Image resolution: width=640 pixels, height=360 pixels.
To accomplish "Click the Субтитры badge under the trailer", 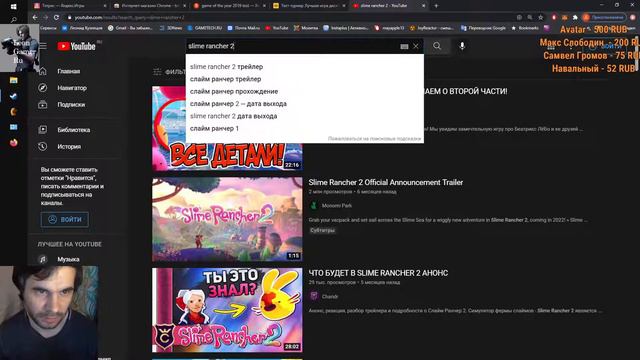I will [x=322, y=231].
